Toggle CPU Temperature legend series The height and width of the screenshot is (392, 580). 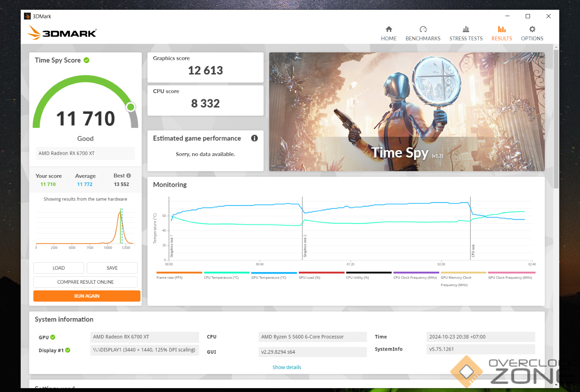pyautogui.click(x=221, y=277)
